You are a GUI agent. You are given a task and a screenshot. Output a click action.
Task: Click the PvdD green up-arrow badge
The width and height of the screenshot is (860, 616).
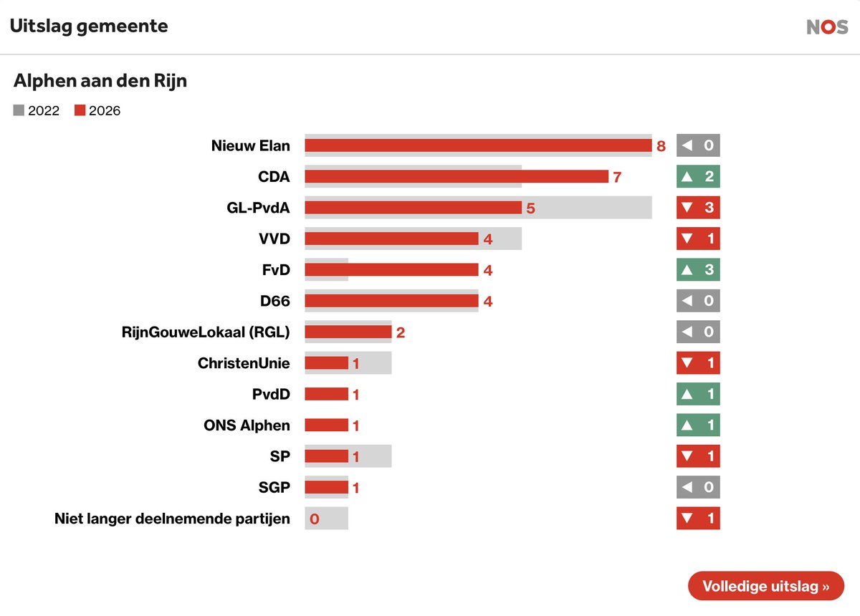698,394
